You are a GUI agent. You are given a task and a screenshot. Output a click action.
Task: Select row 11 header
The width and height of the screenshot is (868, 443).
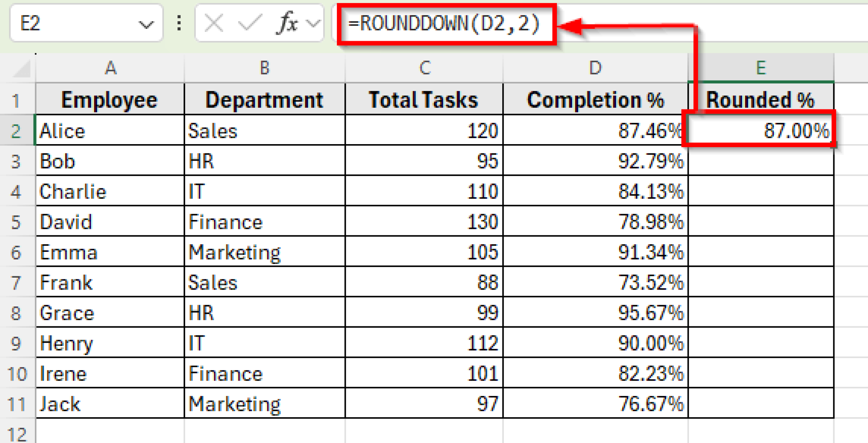click(x=17, y=404)
